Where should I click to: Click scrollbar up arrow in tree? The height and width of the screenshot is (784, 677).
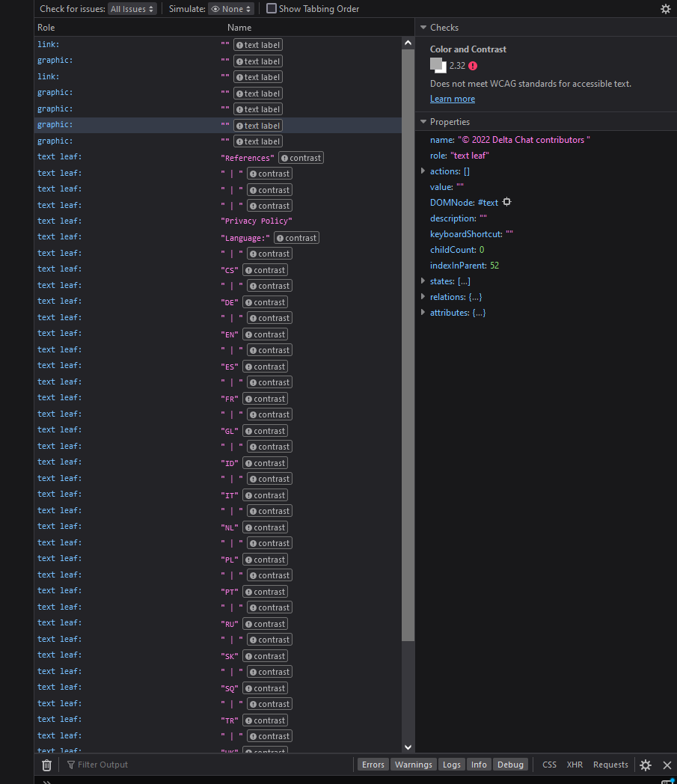[x=408, y=43]
